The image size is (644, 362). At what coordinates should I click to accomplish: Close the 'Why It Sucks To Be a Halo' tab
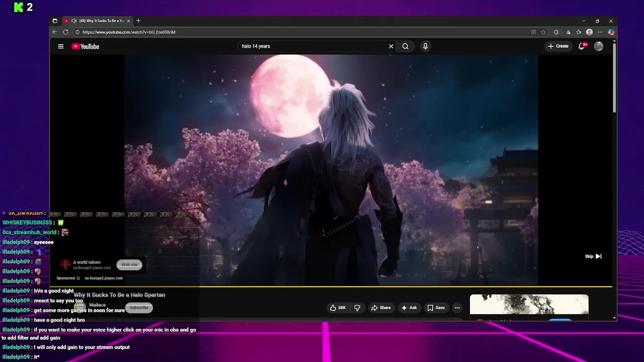click(x=128, y=21)
